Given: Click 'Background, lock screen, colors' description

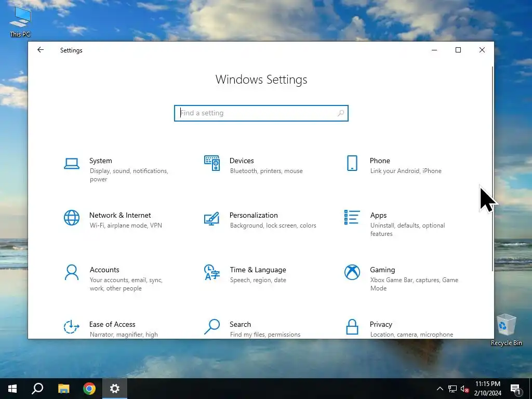Looking at the screenshot, I should [x=273, y=225].
